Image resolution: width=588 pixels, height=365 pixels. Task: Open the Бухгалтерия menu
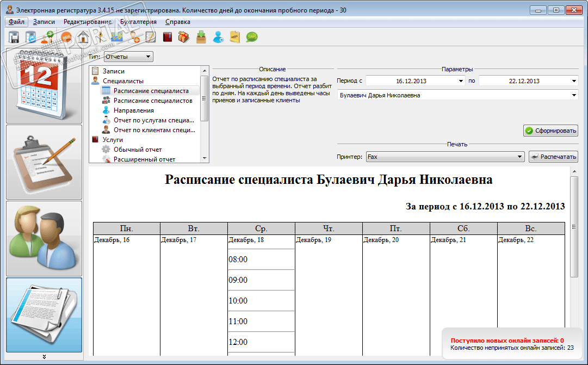138,22
